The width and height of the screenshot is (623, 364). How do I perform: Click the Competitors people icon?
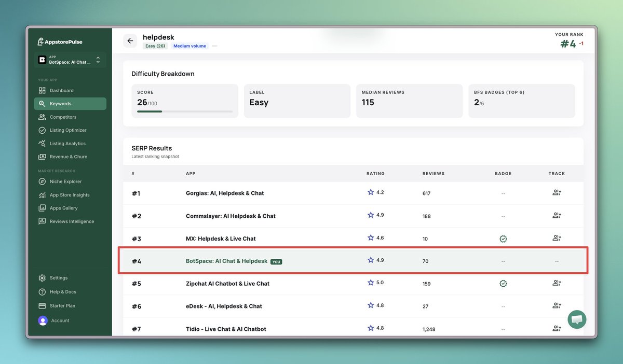pyautogui.click(x=42, y=117)
